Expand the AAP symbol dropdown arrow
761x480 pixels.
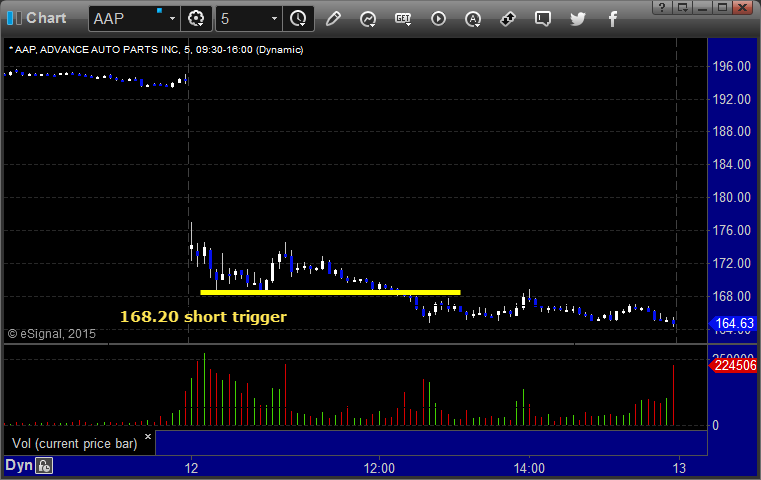point(172,19)
